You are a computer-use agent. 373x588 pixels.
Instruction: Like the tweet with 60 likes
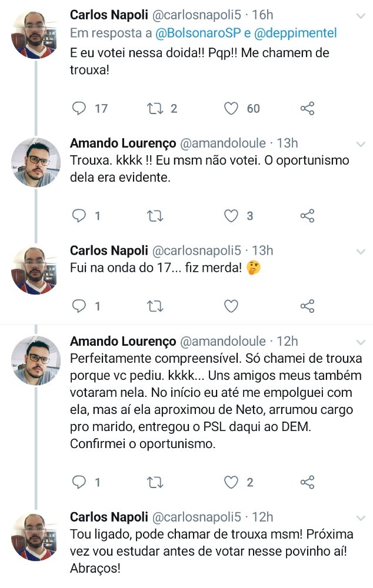click(x=231, y=109)
